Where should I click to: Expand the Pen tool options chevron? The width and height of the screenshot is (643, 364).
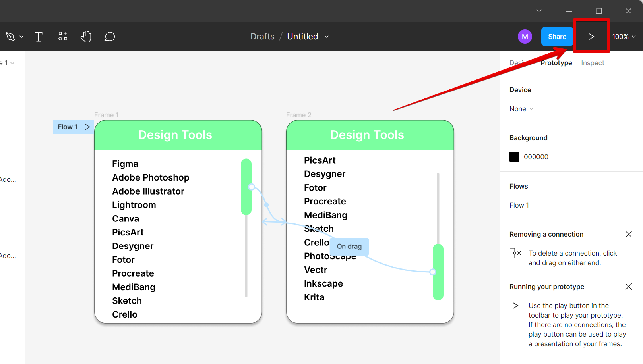pyautogui.click(x=21, y=37)
